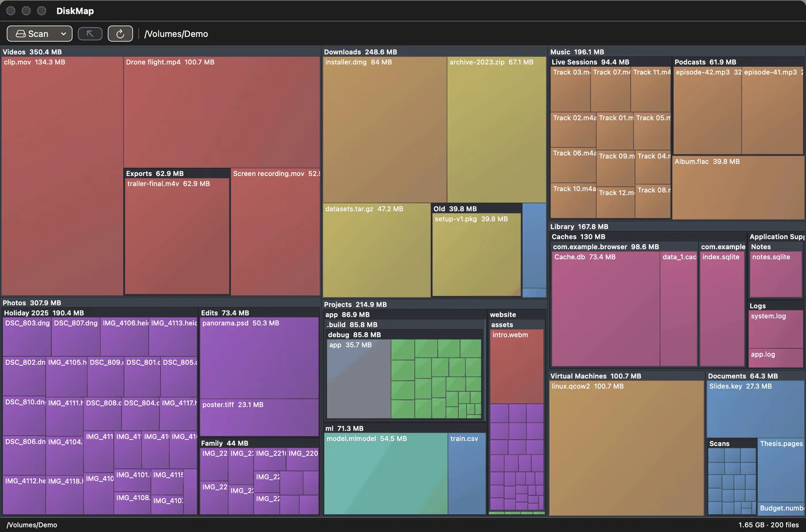
Task: Select the clip.mov block
Action: [x=62, y=176]
